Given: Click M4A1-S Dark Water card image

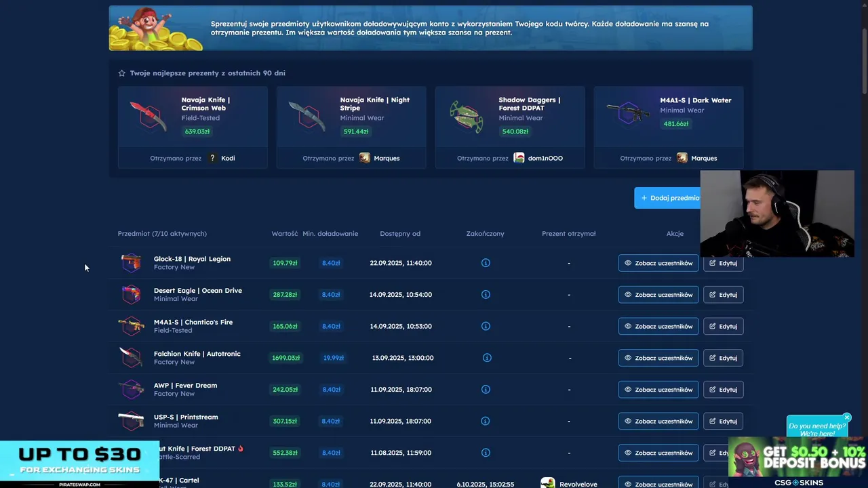Looking at the screenshot, I should point(629,114).
